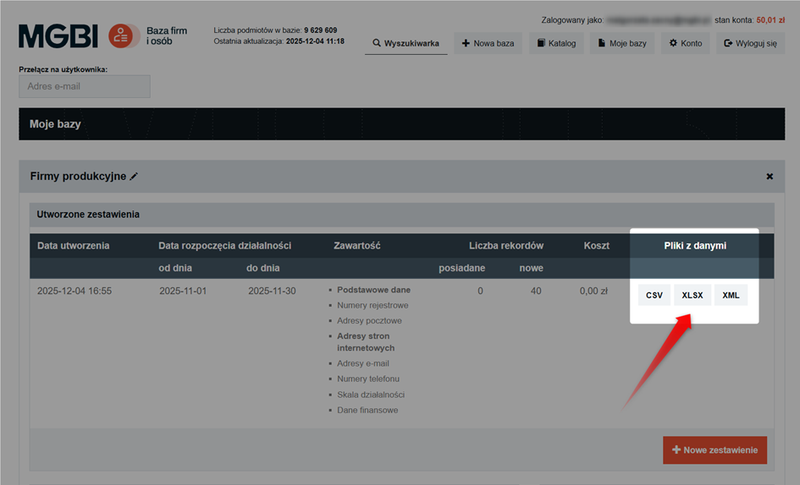Open Konto account settings
The height and width of the screenshot is (485, 800).
coord(685,44)
